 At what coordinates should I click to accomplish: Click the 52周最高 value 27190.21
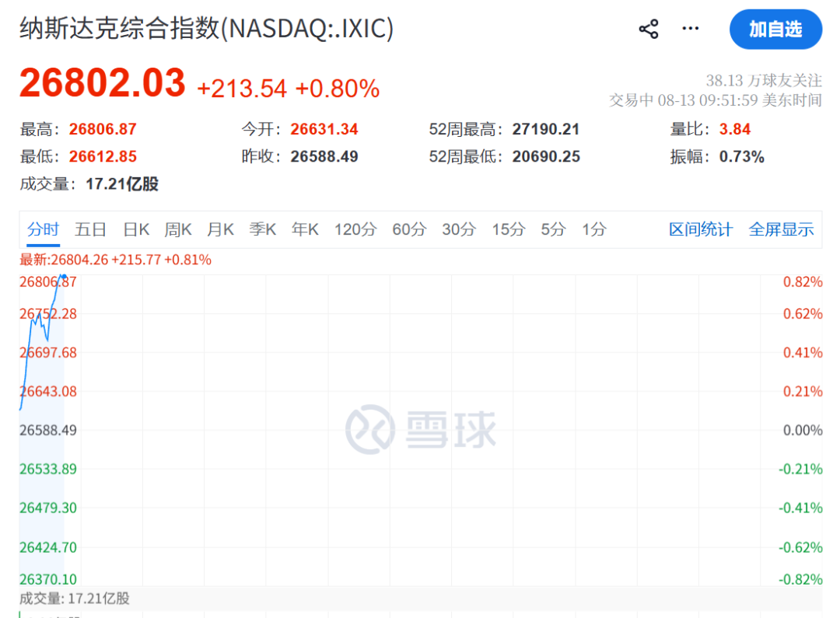click(x=546, y=129)
